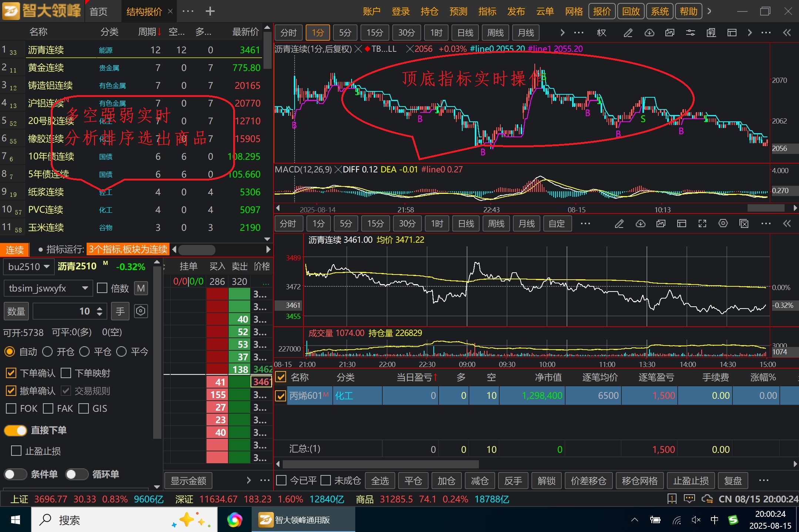Collapse lower chart panel with double-chevron icon
Viewport: 799px width, 532px height.
(787, 224)
